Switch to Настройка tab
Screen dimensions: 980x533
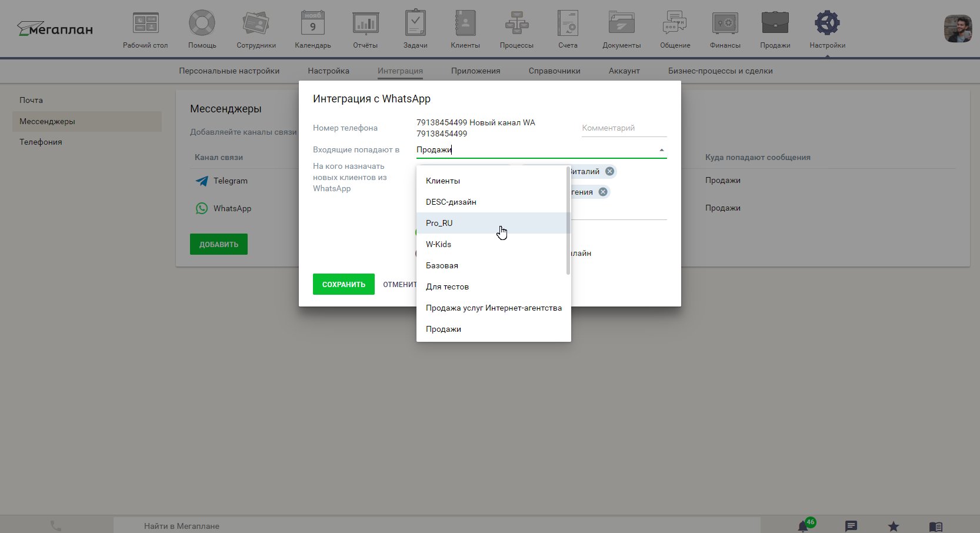pyautogui.click(x=328, y=71)
